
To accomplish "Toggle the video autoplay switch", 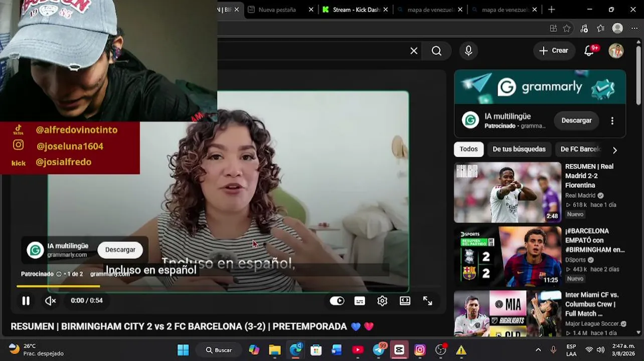I will [x=337, y=301].
